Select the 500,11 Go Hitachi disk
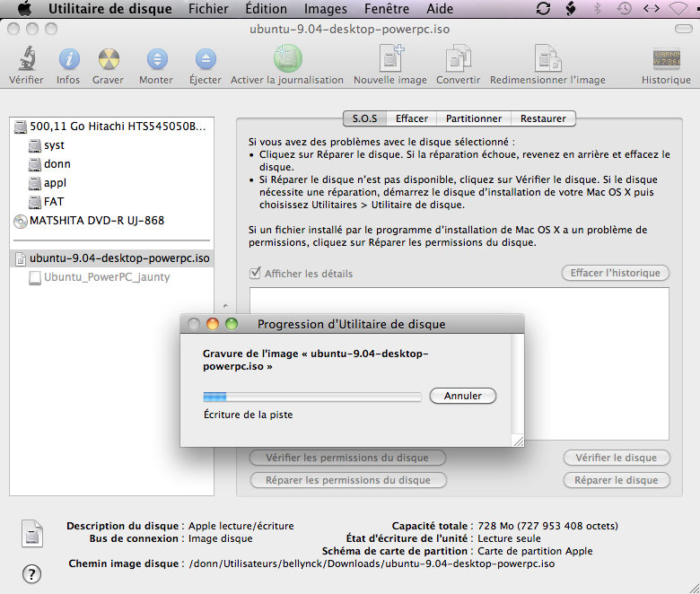 click(x=111, y=127)
